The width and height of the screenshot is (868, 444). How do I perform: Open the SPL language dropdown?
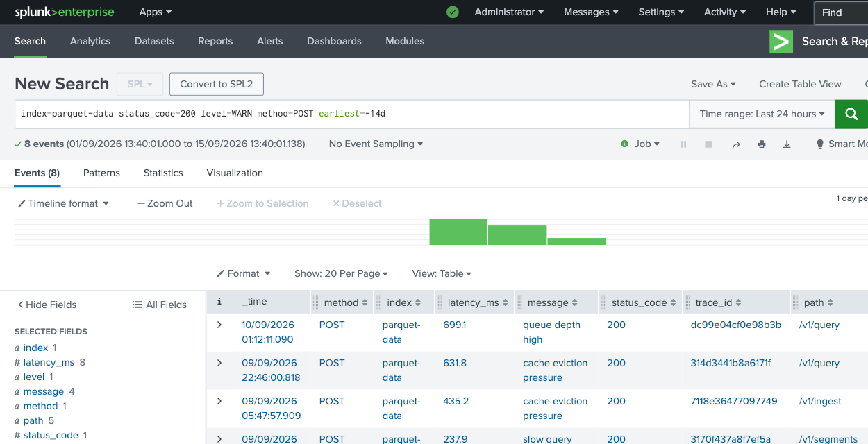point(140,84)
